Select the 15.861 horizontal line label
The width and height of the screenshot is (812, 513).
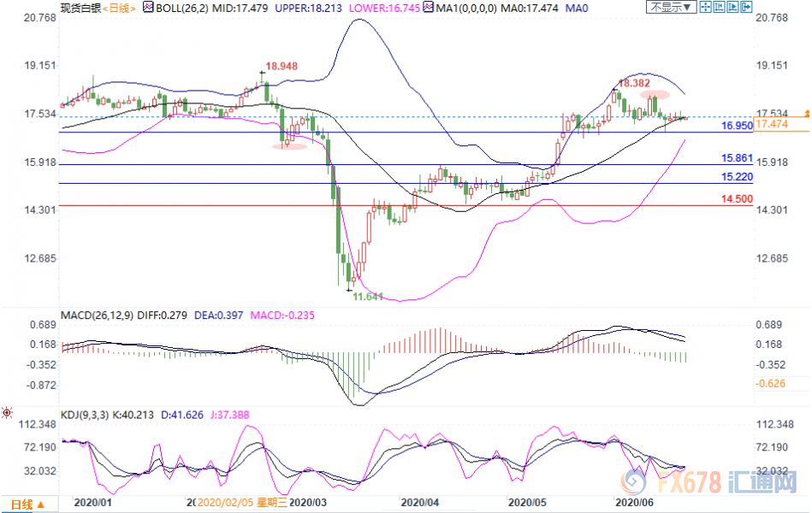pyautogui.click(x=737, y=158)
